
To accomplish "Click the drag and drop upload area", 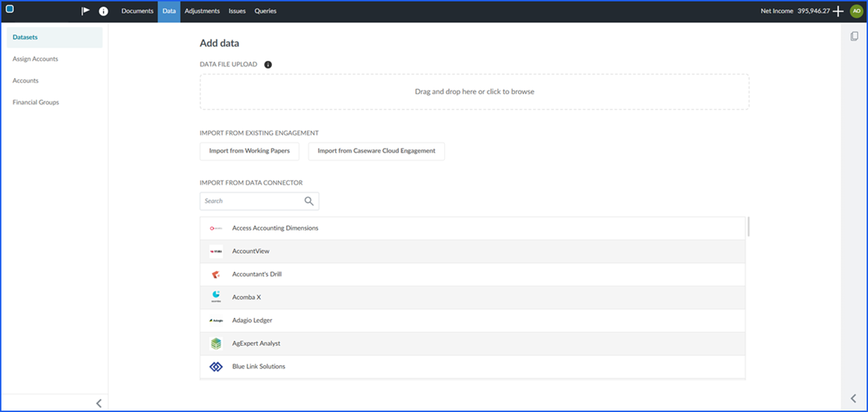I will pos(475,92).
